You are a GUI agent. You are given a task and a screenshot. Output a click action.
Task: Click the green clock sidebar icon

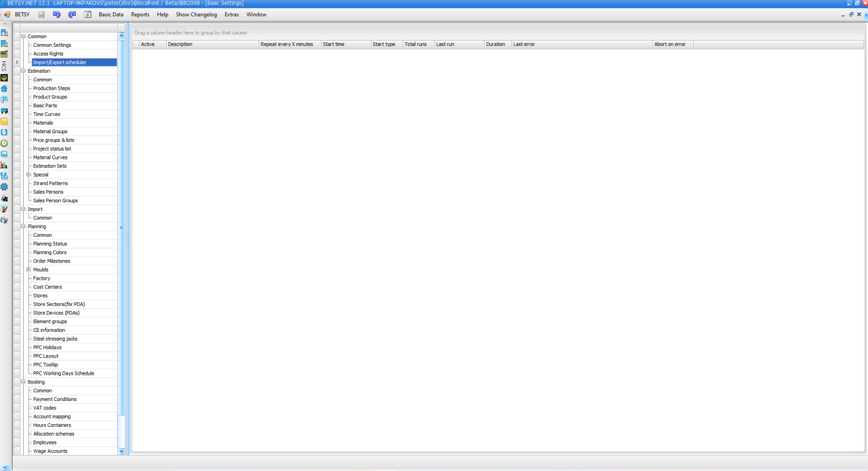(x=4, y=143)
